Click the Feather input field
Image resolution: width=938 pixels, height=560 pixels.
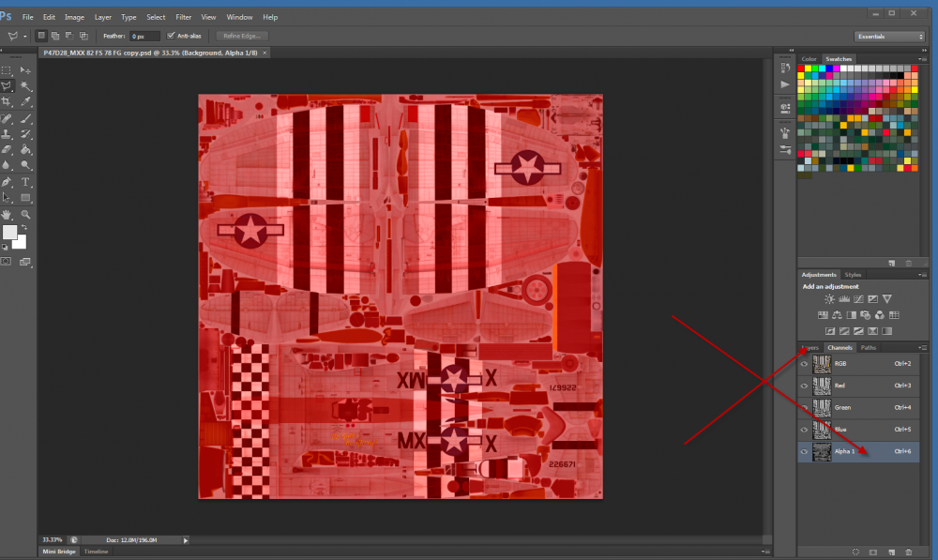point(144,36)
